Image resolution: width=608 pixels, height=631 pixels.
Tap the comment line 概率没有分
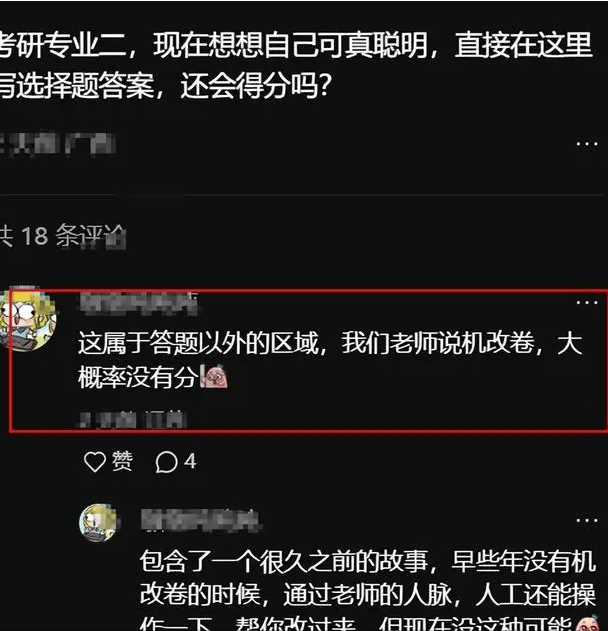(138, 377)
